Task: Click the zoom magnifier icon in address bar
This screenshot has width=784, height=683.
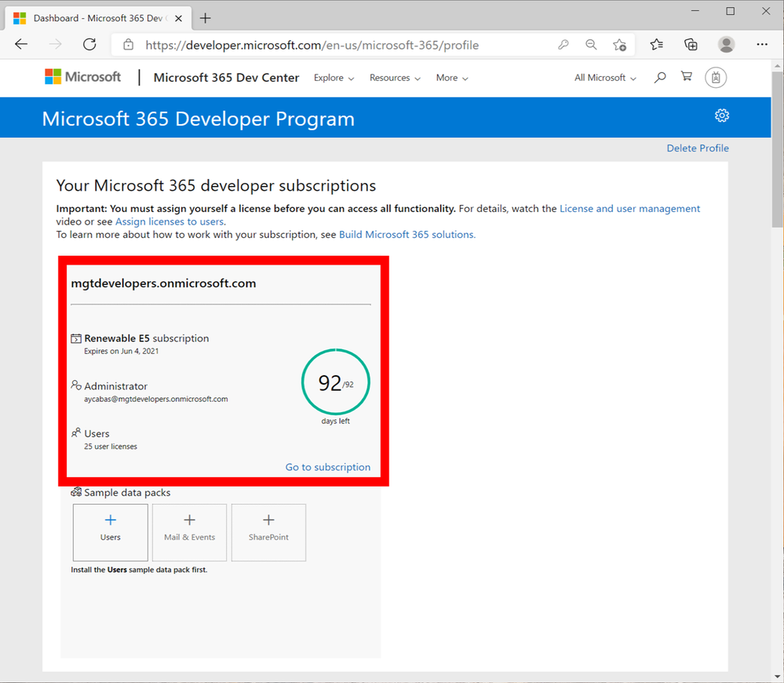Action: point(591,45)
